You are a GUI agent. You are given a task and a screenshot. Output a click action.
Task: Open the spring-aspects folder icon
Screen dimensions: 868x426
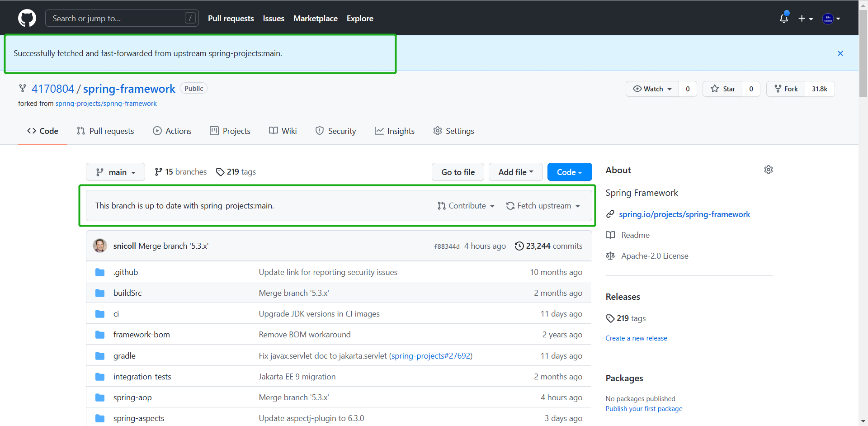pyautogui.click(x=100, y=418)
